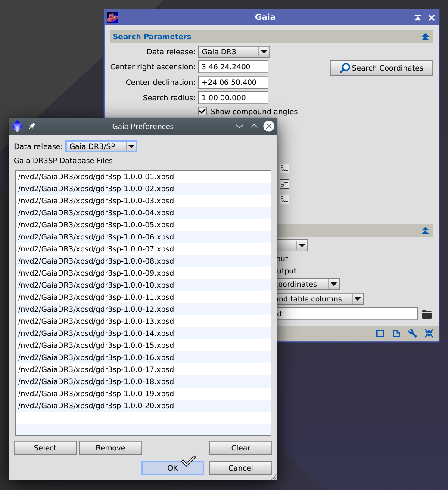The height and width of the screenshot is (490, 448).
Task: Click the Gaia process icon in the title bar
Action: click(x=112, y=18)
